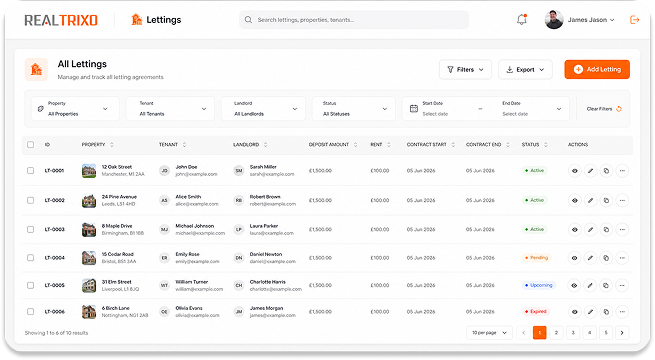655x360 pixels.
Task: Go to page 3
Action: click(573, 333)
